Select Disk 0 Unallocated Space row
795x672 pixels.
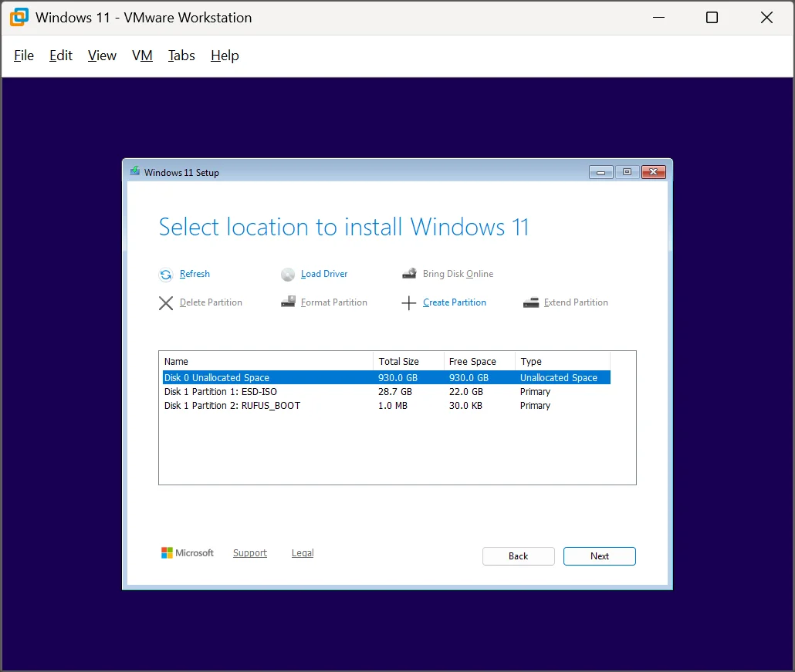[x=387, y=377]
